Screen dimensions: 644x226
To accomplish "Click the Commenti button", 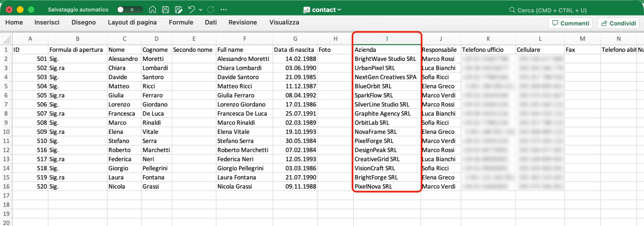I will click(570, 23).
